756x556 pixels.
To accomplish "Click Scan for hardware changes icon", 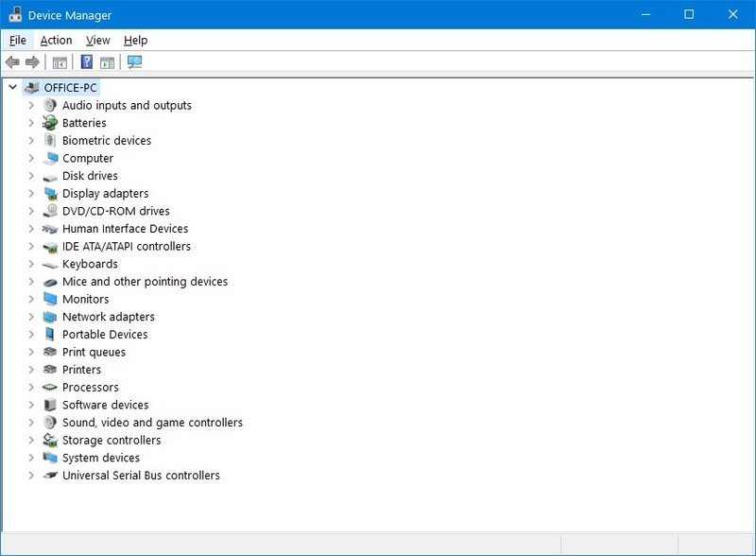I will click(134, 62).
